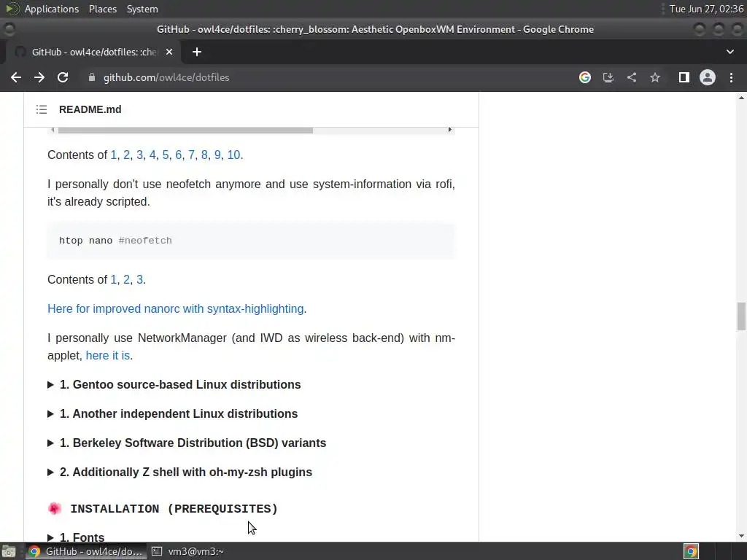Expand Another independent Linux distributions
Image resolution: width=747 pixels, height=560 pixels.
pos(172,414)
